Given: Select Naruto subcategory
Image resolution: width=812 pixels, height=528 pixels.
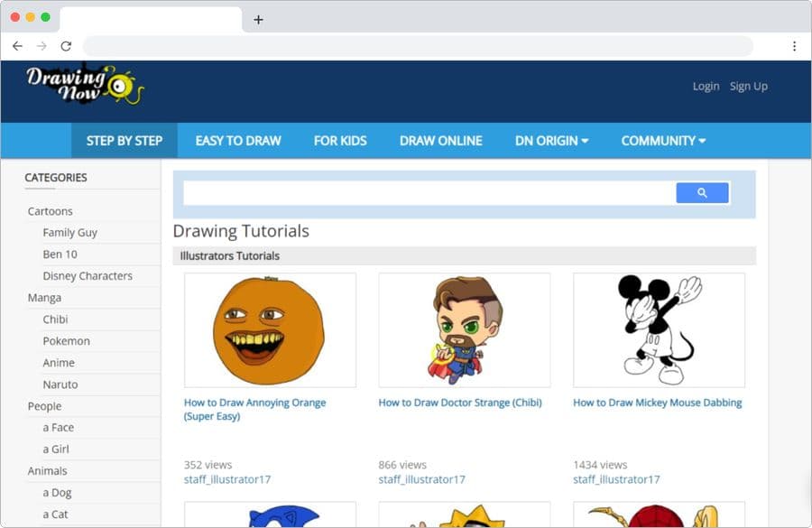Looking at the screenshot, I should 60,385.
